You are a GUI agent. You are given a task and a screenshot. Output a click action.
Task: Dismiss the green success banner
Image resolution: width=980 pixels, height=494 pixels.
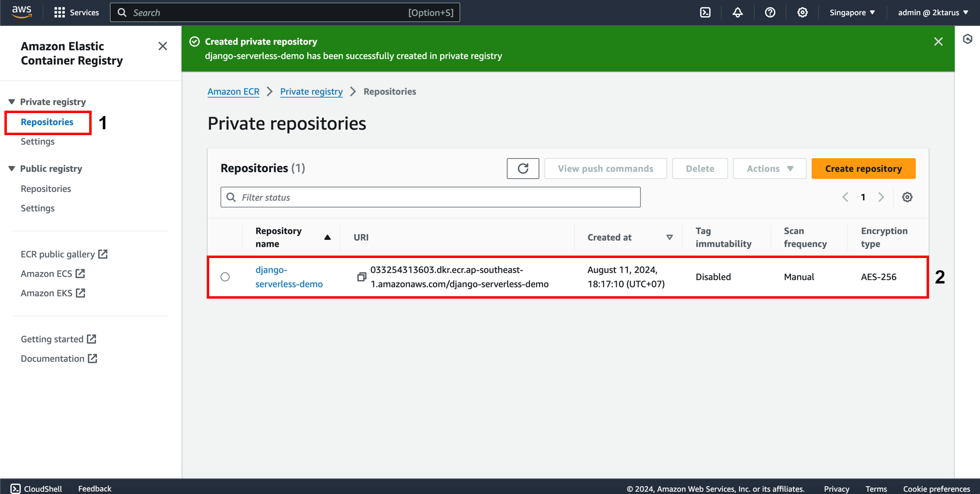click(x=938, y=42)
